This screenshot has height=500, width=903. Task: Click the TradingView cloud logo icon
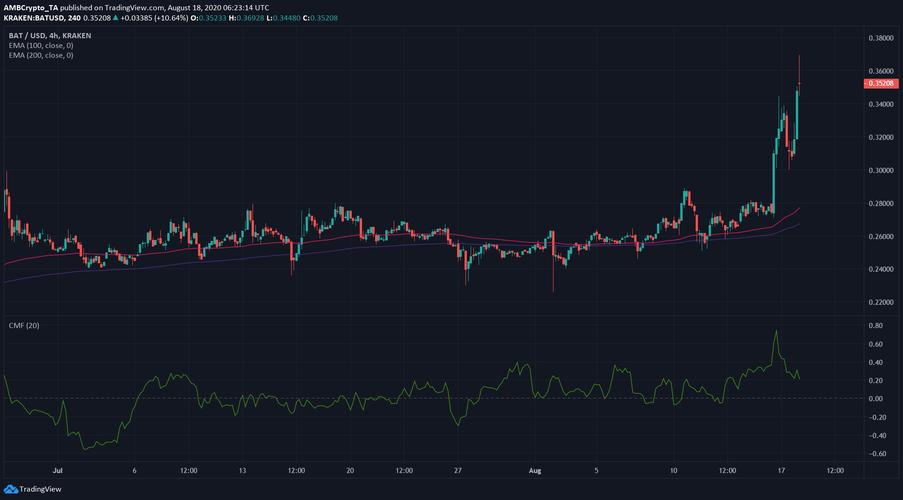[13, 489]
